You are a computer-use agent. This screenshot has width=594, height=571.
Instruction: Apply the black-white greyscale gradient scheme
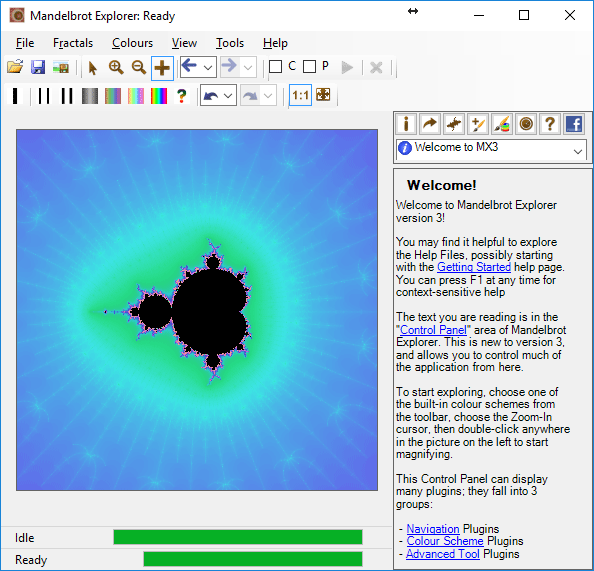[90, 96]
